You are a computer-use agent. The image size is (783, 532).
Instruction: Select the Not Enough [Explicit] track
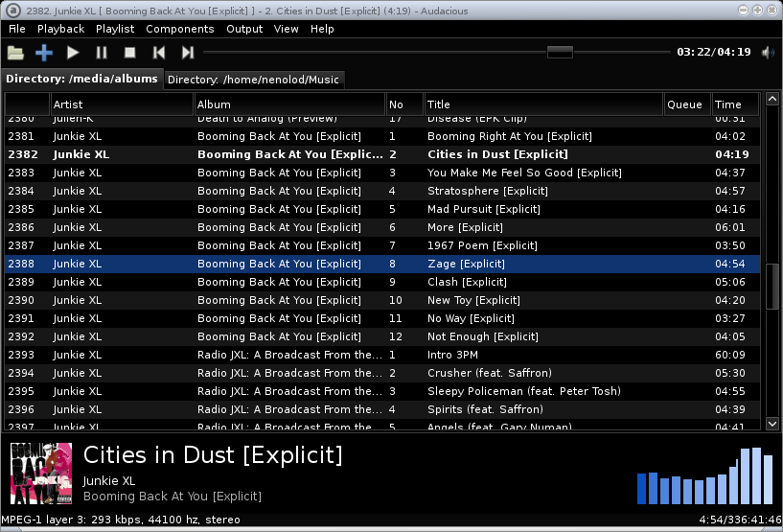pos(382,336)
